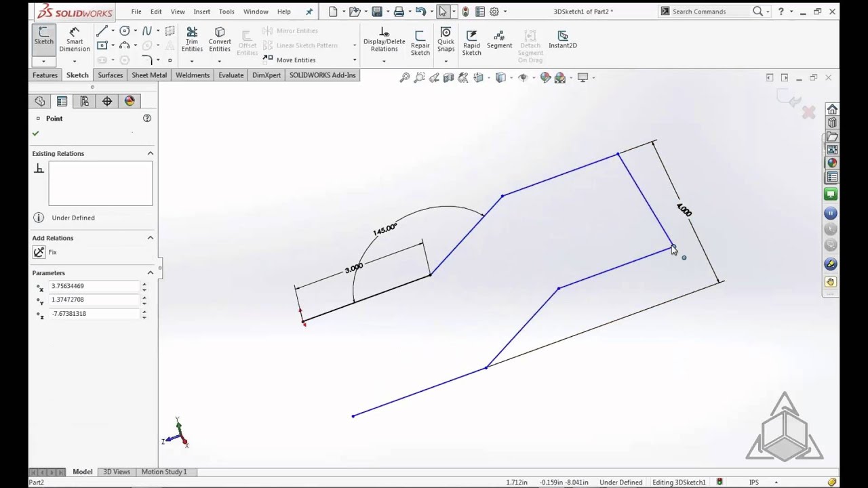The height and width of the screenshot is (488, 868).
Task: Expand the Smart Dimension dropdown arrow
Action: click(x=75, y=61)
